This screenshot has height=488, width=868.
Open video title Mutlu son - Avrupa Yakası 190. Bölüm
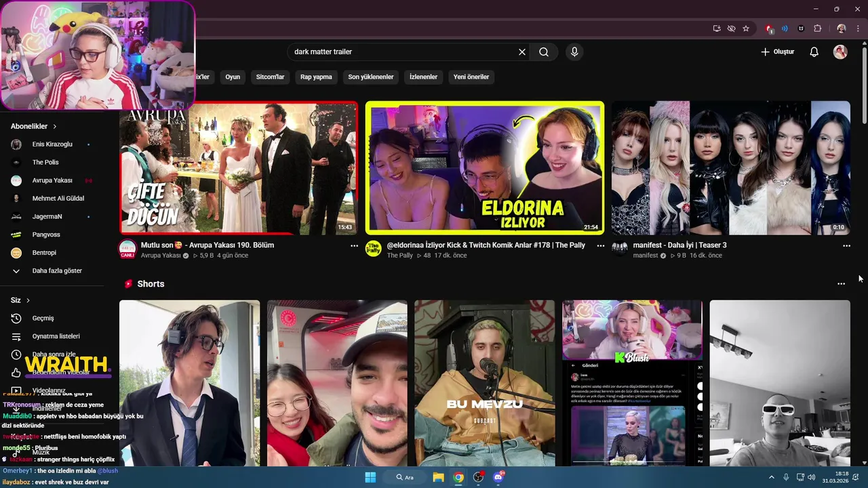coord(208,245)
